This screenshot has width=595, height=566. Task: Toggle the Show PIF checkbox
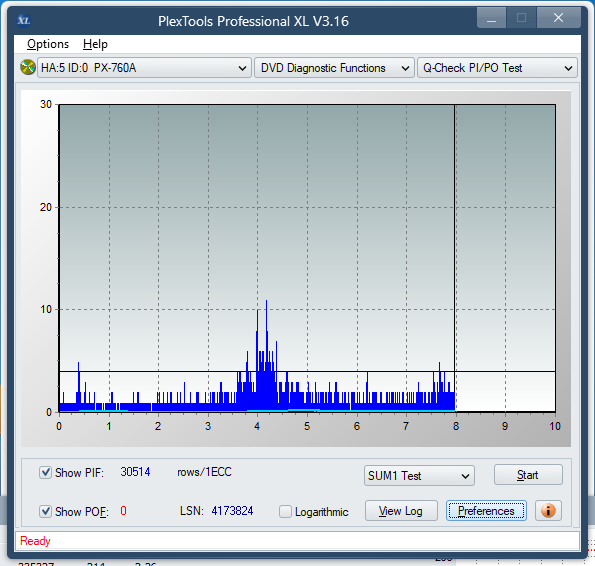pos(46,473)
